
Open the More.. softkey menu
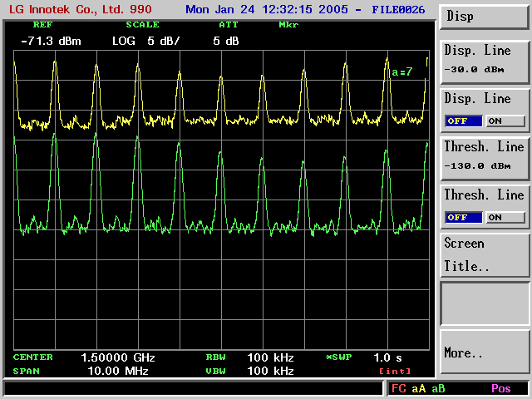(x=485, y=352)
